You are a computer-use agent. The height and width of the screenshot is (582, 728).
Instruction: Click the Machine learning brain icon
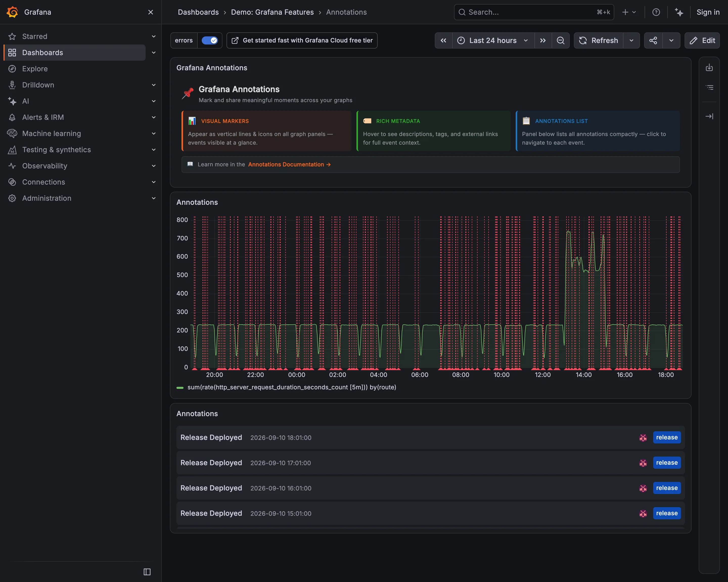click(x=12, y=133)
